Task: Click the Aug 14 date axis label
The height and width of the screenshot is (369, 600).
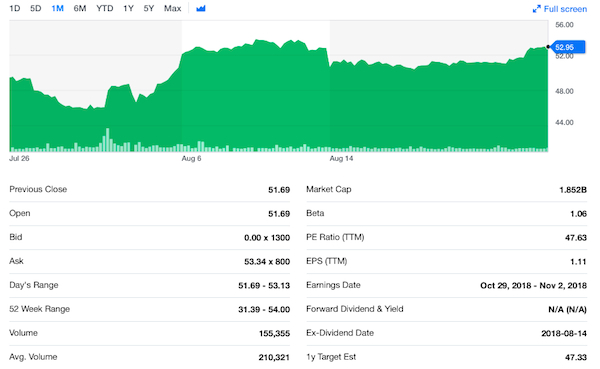Action: tap(341, 158)
